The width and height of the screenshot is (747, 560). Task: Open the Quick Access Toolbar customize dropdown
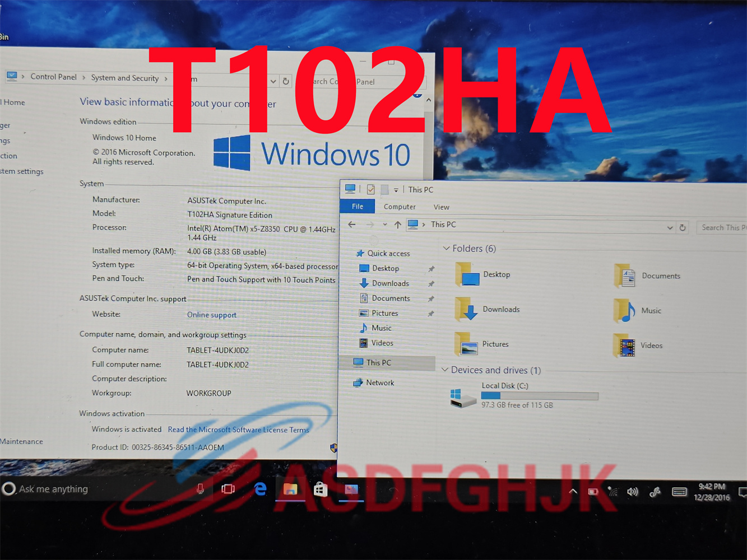[396, 190]
